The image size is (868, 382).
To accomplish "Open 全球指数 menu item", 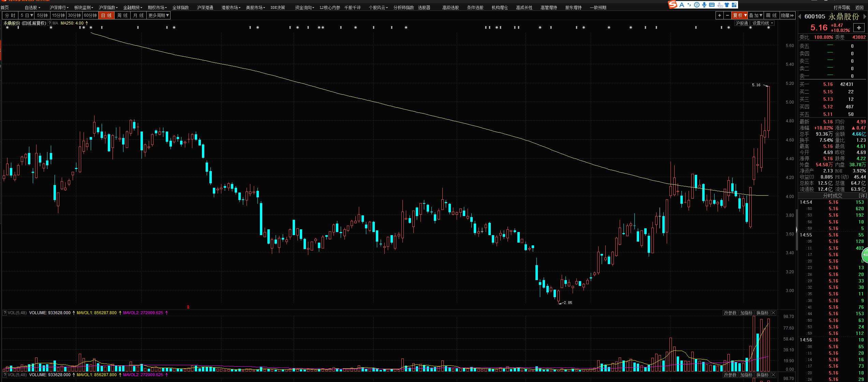I will [x=180, y=7].
